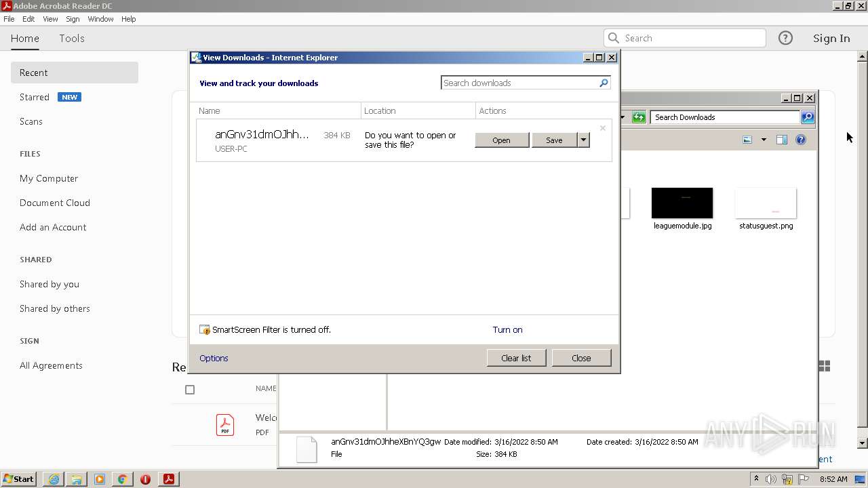
Task: Open Internet Explorer from taskbar
Action: tap(54, 479)
